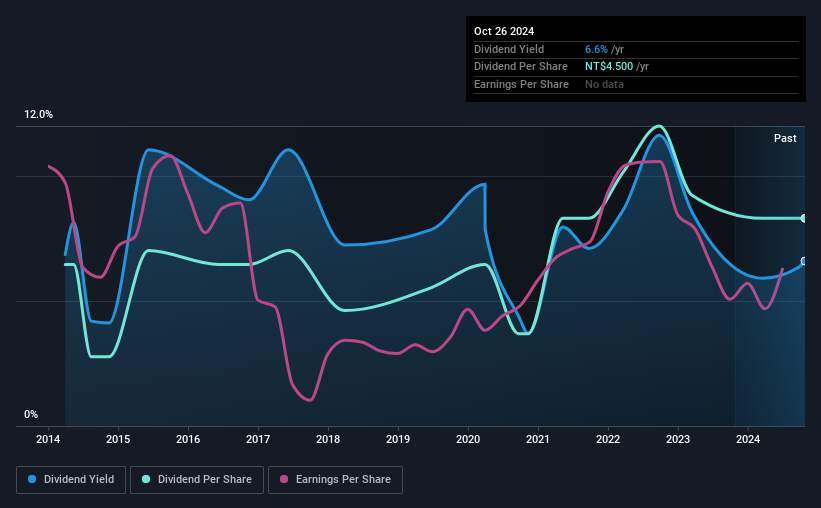This screenshot has height=508, width=821.
Task: Click the tooltip Dividend Yield row label
Action: pos(509,49)
